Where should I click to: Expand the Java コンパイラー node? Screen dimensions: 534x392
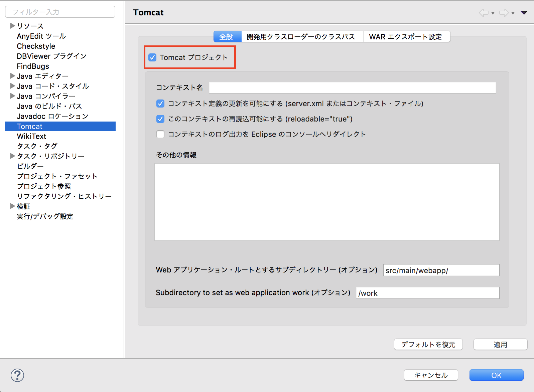[13, 96]
